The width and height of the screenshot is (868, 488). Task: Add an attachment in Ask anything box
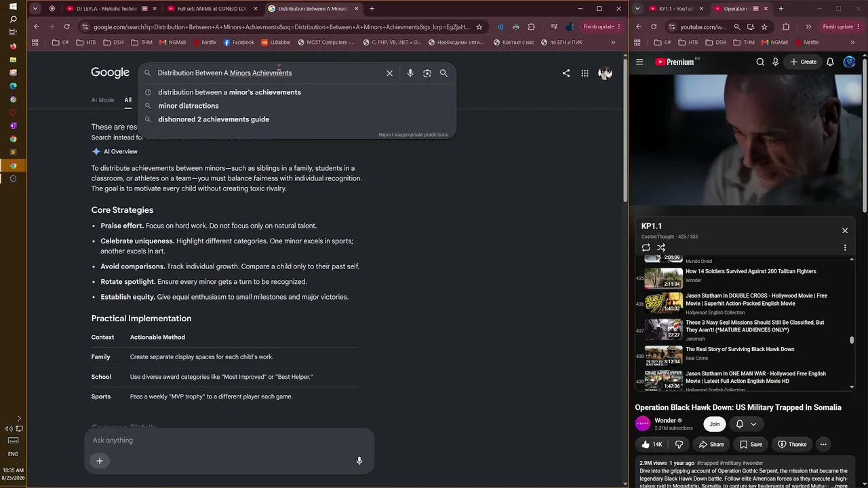100,461
